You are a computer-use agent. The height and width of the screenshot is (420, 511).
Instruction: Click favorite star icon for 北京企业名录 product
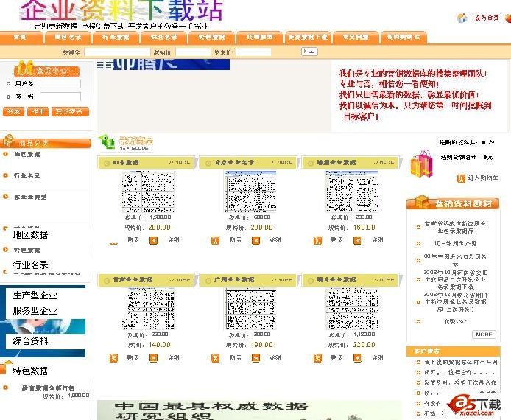pos(255,241)
